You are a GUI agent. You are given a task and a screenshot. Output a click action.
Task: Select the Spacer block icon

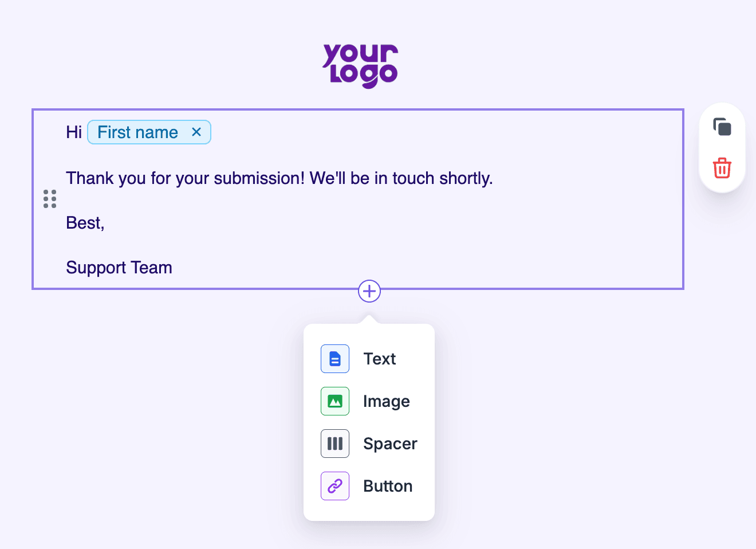(334, 443)
